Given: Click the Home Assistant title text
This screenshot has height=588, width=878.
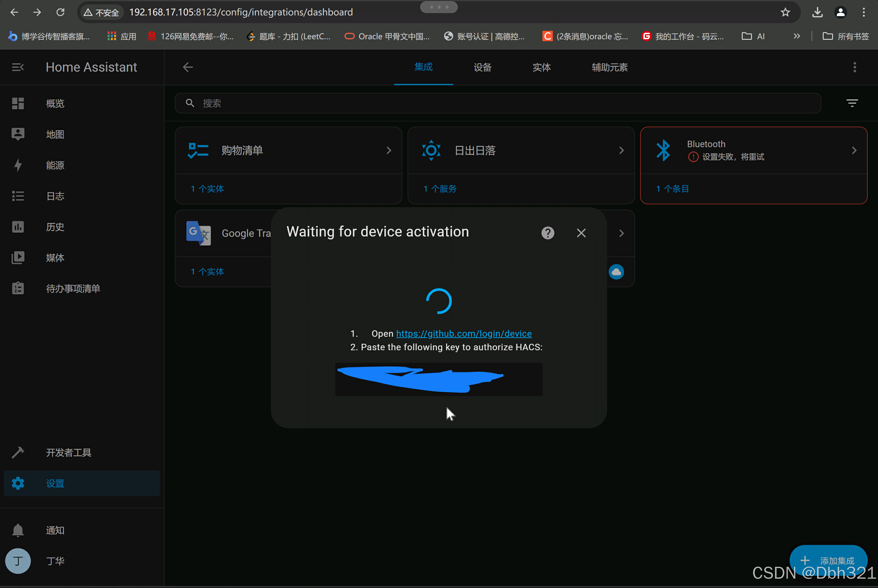Looking at the screenshot, I should pyautogui.click(x=91, y=67).
